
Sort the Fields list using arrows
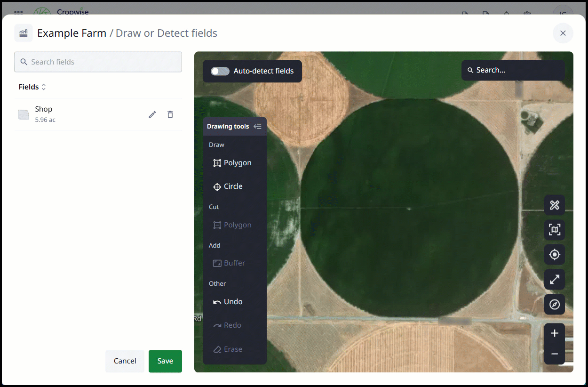[x=44, y=87]
